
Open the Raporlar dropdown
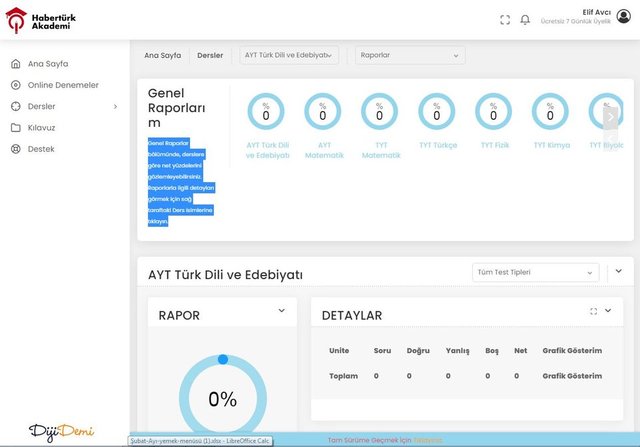(x=410, y=56)
